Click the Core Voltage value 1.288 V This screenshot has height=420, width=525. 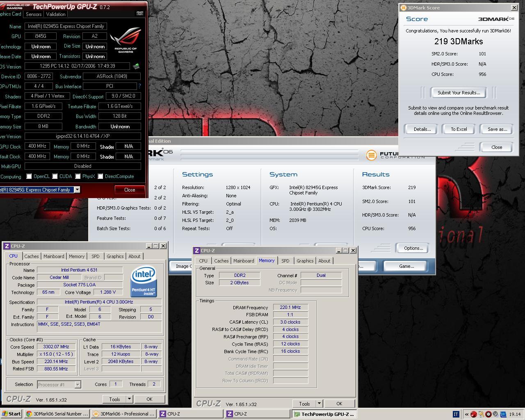point(108,292)
